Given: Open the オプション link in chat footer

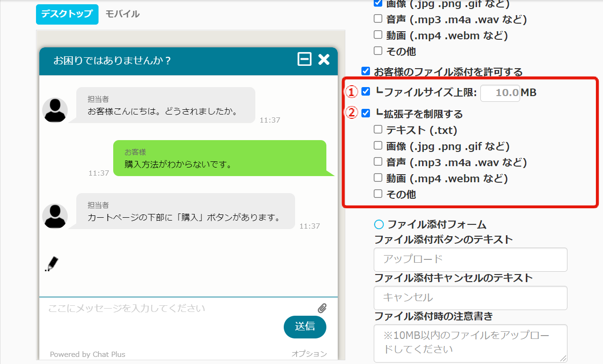Looking at the screenshot, I should coord(309,354).
